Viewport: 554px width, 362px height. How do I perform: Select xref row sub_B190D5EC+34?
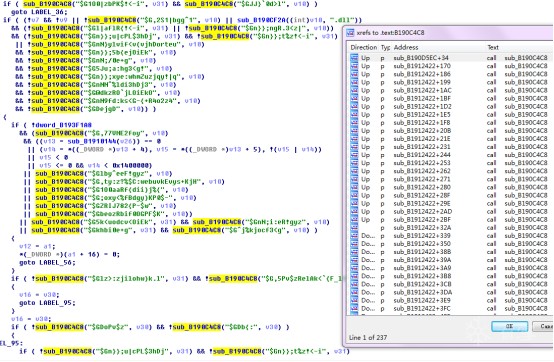[x=452, y=58]
